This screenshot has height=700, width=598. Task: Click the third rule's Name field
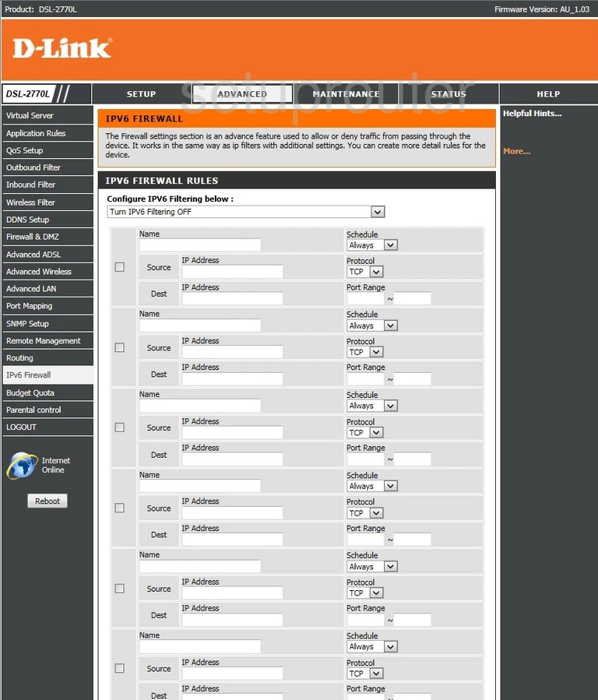(199, 406)
